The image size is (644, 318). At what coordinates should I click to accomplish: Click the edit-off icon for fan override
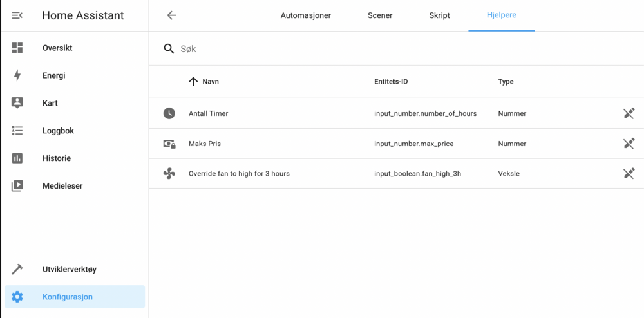click(629, 173)
